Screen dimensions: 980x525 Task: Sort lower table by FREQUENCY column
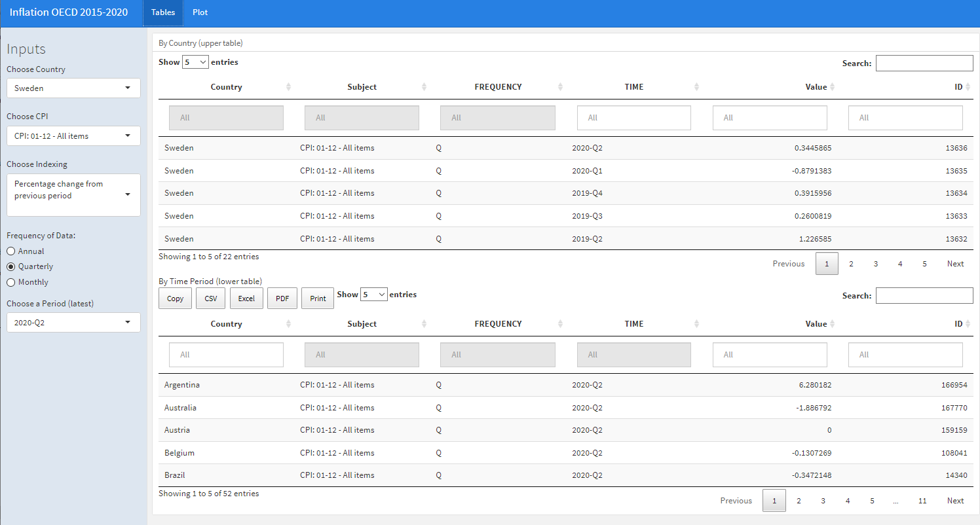(x=498, y=324)
